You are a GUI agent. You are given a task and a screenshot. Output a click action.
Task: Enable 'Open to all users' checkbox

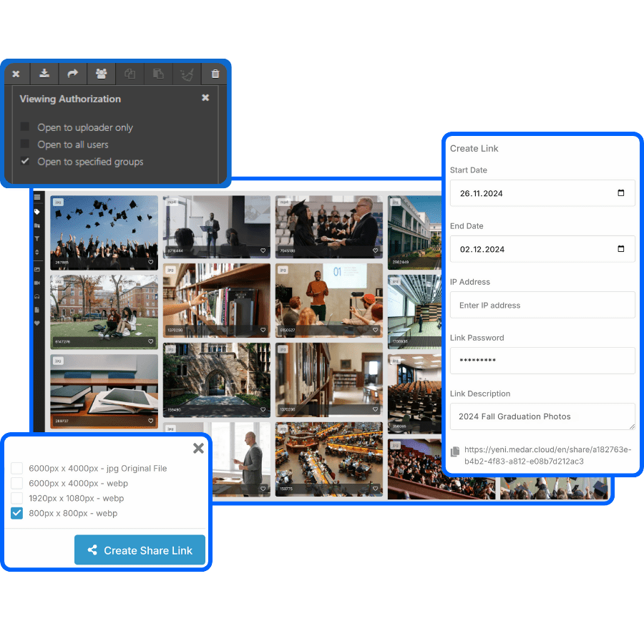coord(25,145)
